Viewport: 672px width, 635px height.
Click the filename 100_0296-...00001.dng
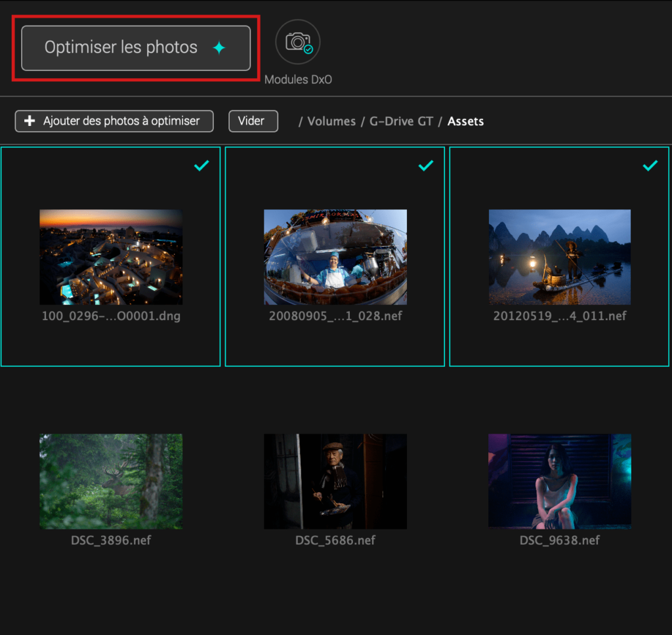click(111, 316)
